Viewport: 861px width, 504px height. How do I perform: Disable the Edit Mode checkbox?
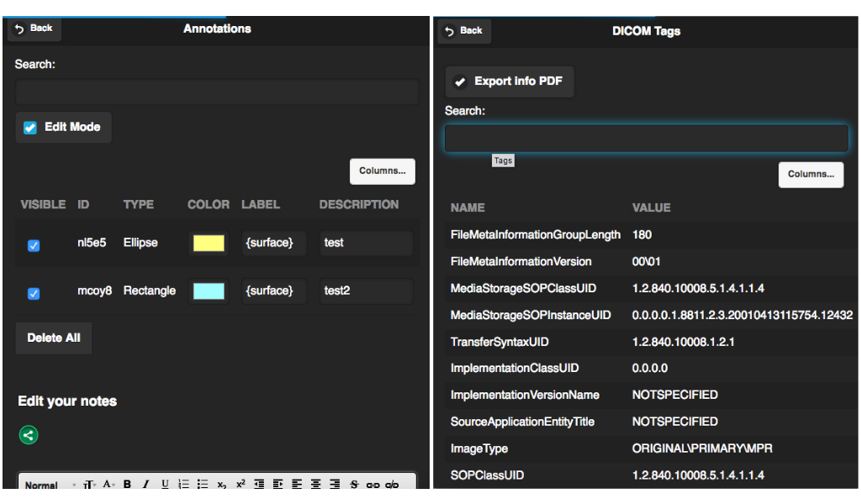[30, 128]
